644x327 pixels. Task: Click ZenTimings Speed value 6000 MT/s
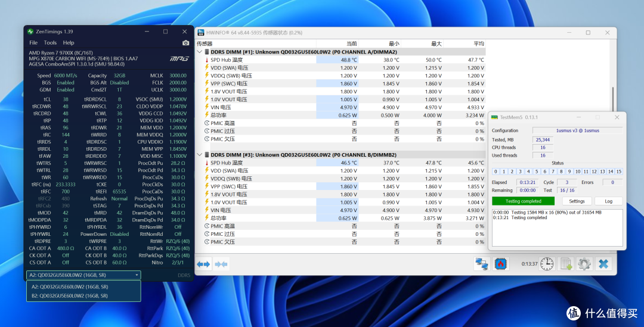(66, 76)
